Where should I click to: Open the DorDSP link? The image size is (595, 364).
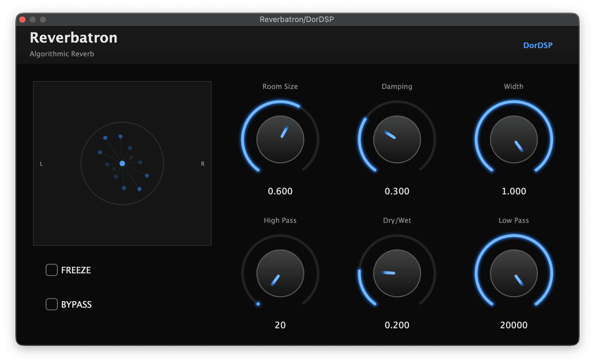tap(537, 45)
